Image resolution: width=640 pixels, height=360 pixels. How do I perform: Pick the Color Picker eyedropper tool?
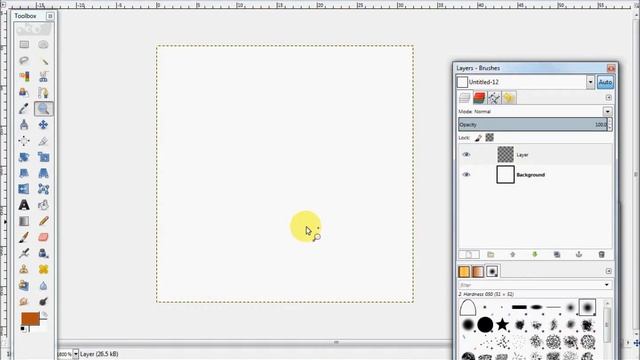point(24,109)
